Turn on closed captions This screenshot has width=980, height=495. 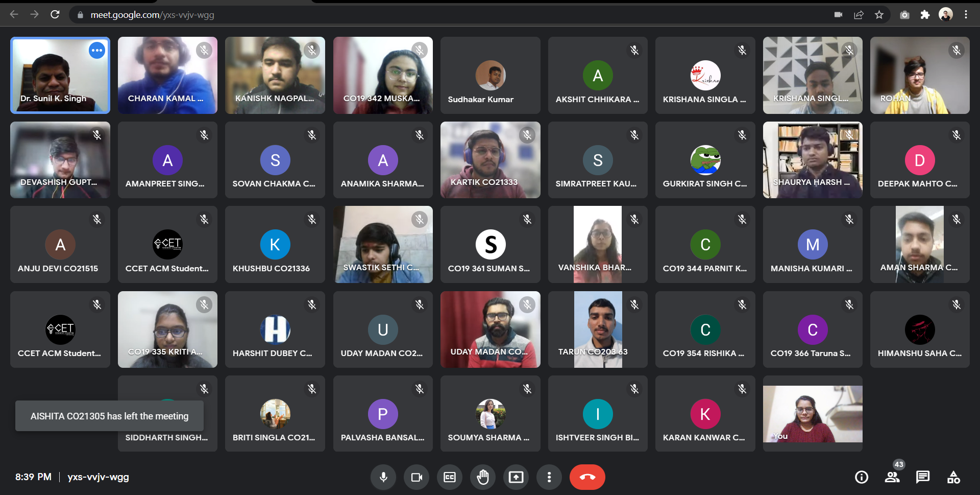(450, 477)
